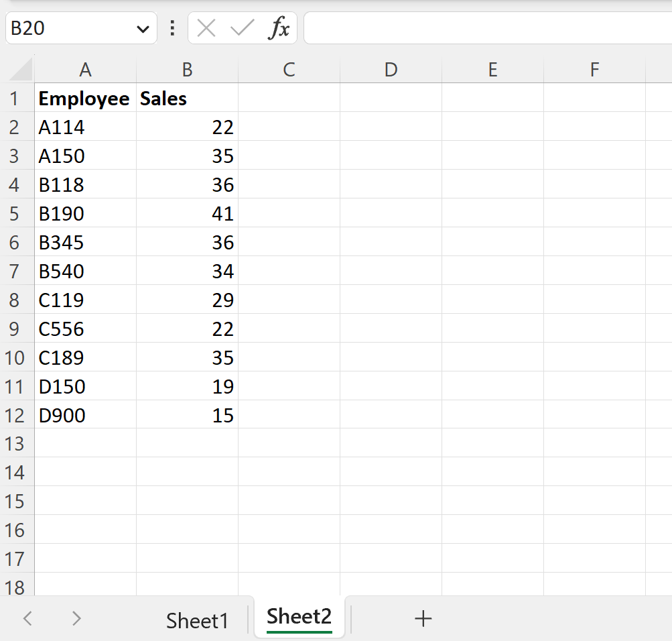The height and width of the screenshot is (641, 672).
Task: Select the Sales header cell
Action: click(x=188, y=98)
